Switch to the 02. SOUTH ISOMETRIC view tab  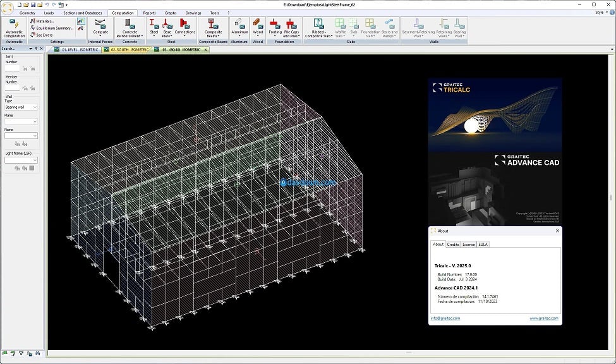(x=126, y=49)
